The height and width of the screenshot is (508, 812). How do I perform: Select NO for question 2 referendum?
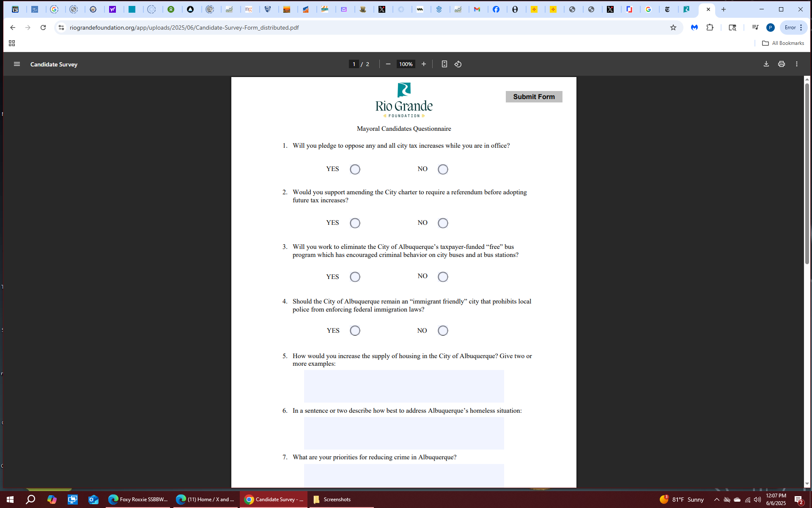(x=442, y=223)
